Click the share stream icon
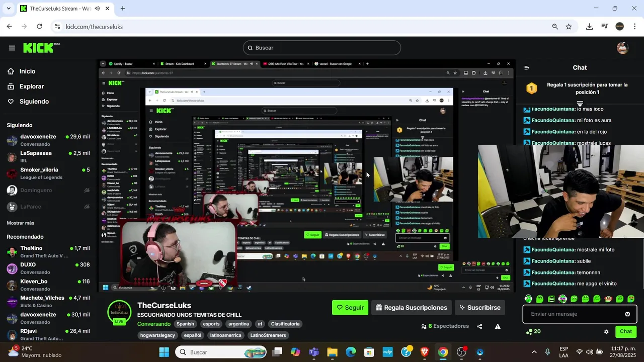 pyautogui.click(x=479, y=326)
